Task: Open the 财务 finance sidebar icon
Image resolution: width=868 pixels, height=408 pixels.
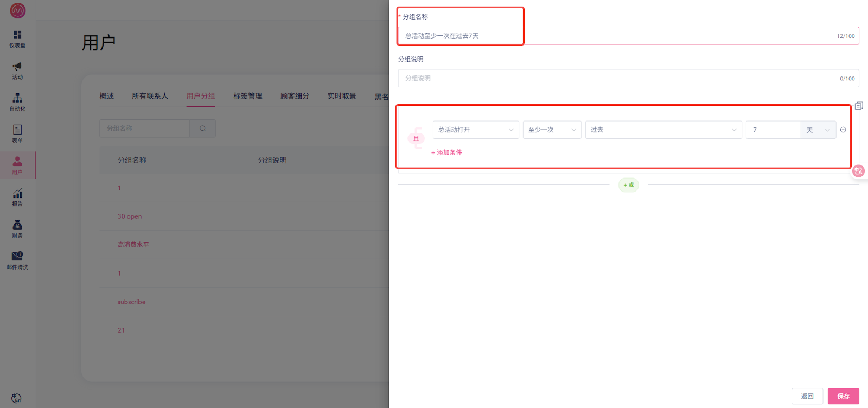Action: pos(17,228)
